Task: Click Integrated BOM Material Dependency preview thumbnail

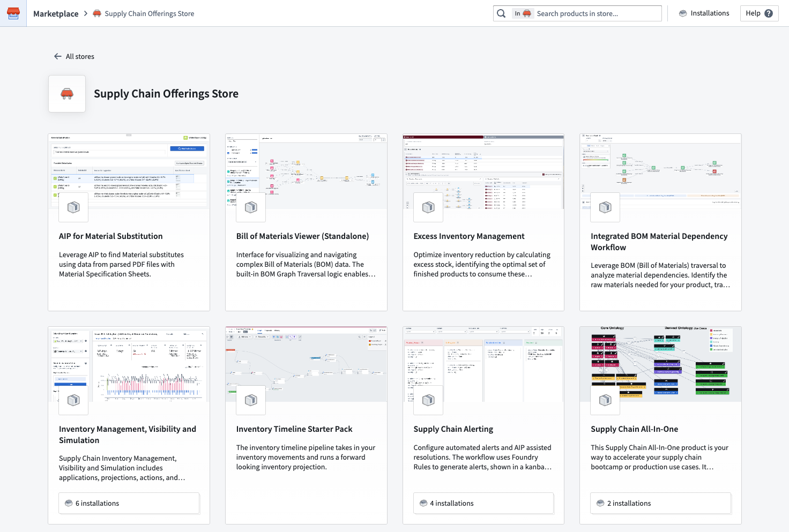Action: click(661, 171)
